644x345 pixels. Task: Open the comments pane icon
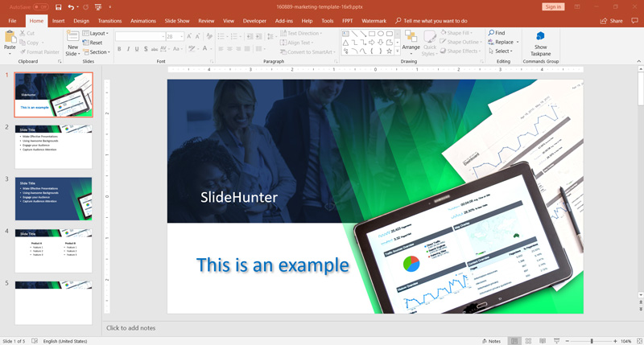tap(634, 21)
